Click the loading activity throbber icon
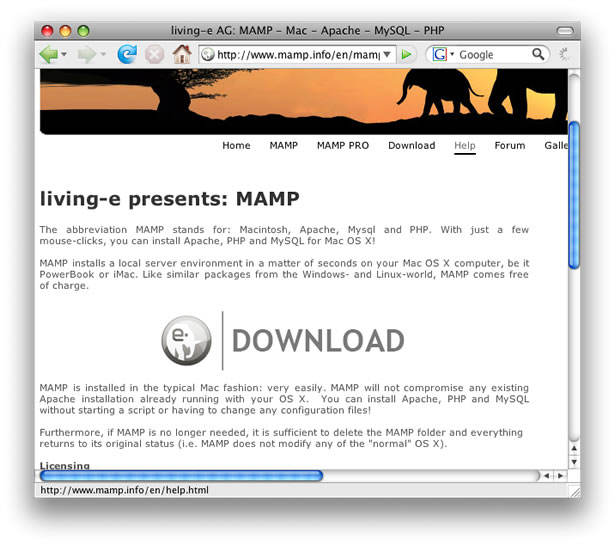Viewport: 615px width, 545px height. click(565, 54)
